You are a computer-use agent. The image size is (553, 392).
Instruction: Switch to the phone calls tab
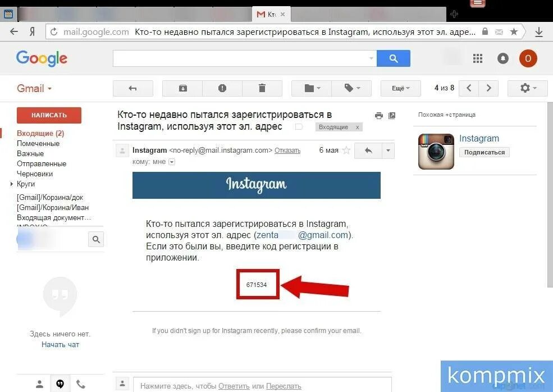click(81, 384)
